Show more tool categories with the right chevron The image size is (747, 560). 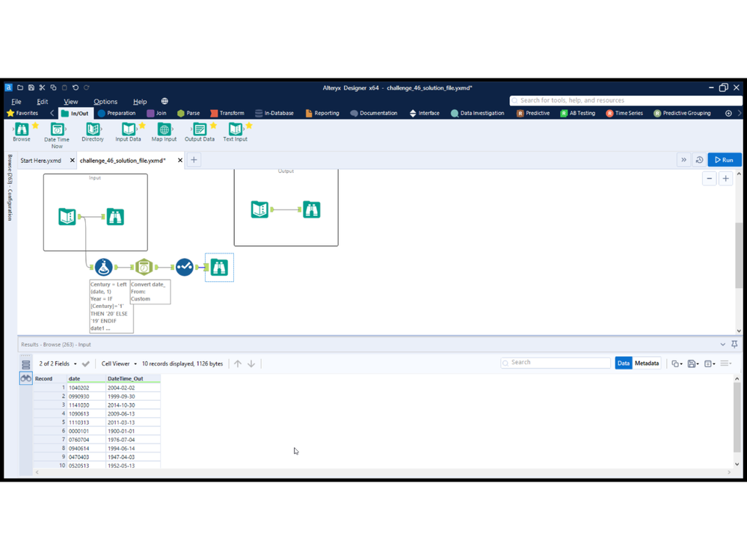(740, 114)
